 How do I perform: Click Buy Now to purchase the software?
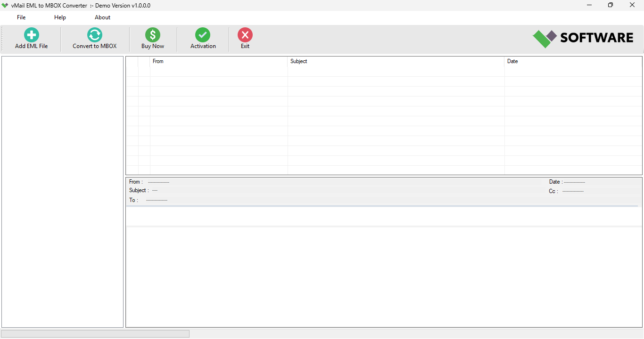(x=152, y=39)
